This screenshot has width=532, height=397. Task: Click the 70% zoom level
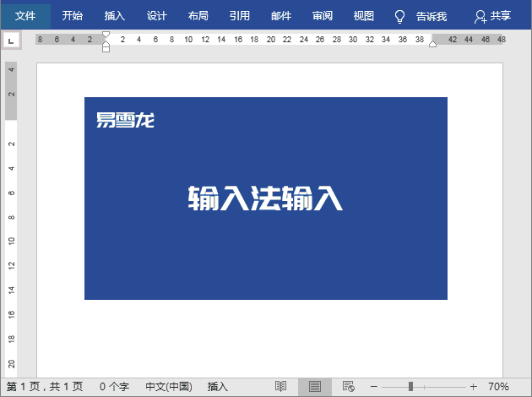point(498,387)
